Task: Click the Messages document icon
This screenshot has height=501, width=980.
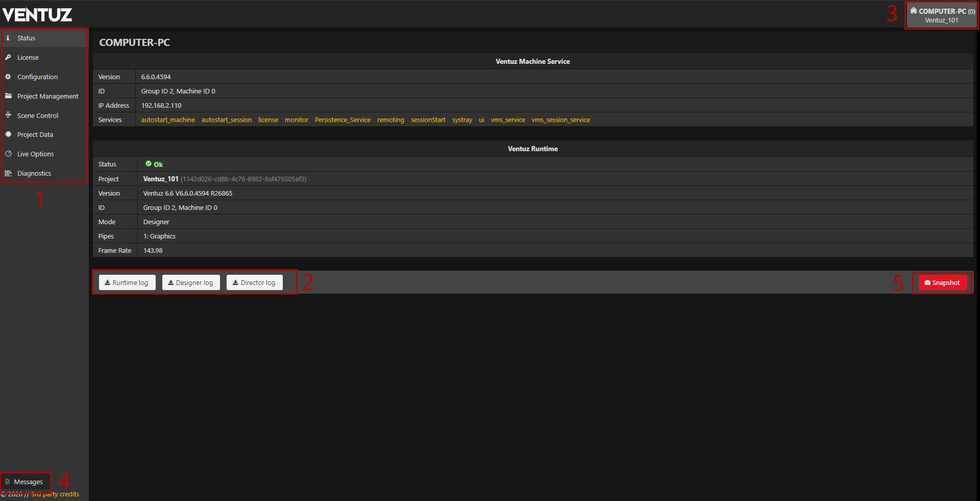Action: [x=8, y=482]
